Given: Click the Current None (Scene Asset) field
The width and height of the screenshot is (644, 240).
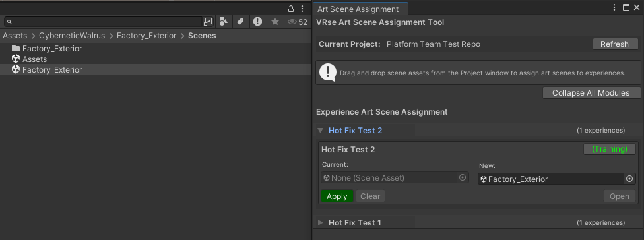Looking at the screenshot, I should coord(395,177).
